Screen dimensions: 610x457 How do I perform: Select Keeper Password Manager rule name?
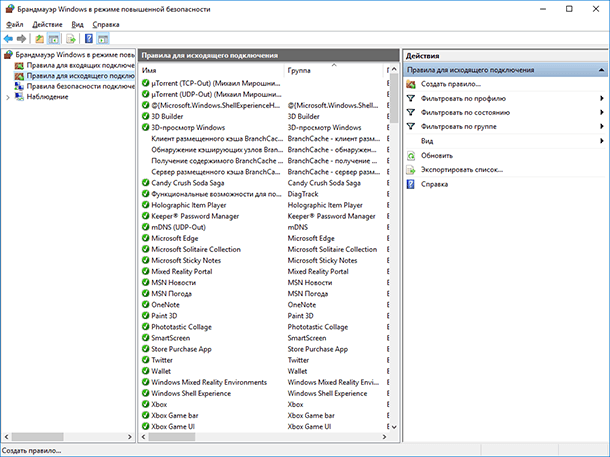coord(195,216)
